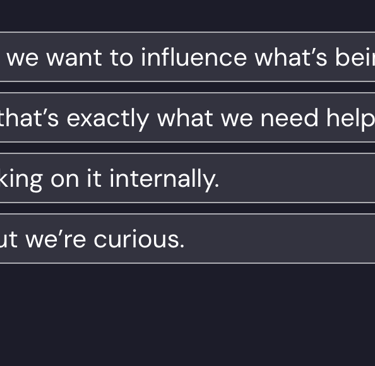Image resolution: width=375 pixels, height=366 pixels.
Task: Pick the 'on it internally' option
Action: point(187,178)
